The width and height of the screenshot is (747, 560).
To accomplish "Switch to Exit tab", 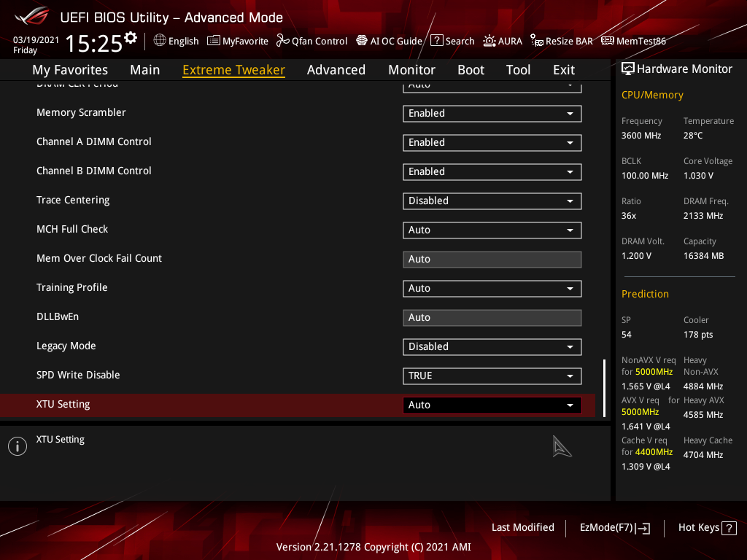I will (x=564, y=69).
